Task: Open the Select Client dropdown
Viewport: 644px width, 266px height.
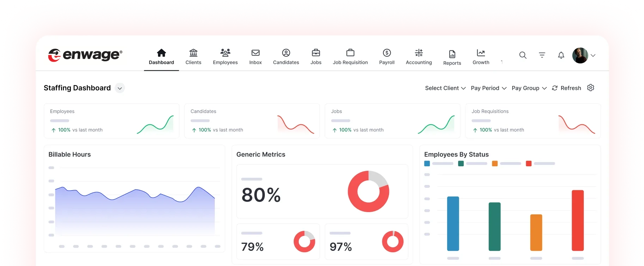Action: tap(445, 88)
